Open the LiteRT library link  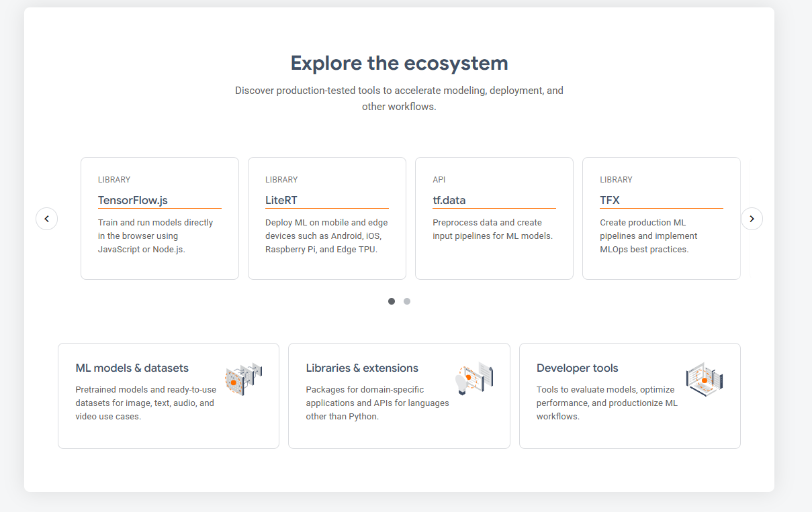281,200
